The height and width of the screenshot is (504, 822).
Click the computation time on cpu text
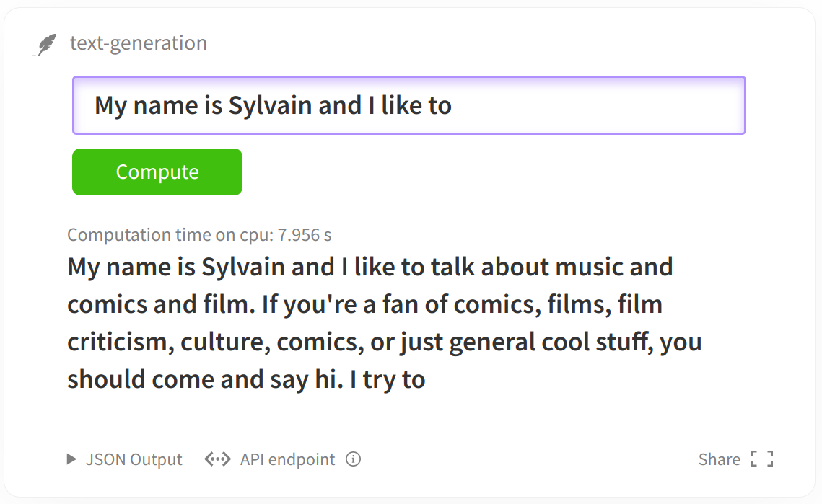199,235
